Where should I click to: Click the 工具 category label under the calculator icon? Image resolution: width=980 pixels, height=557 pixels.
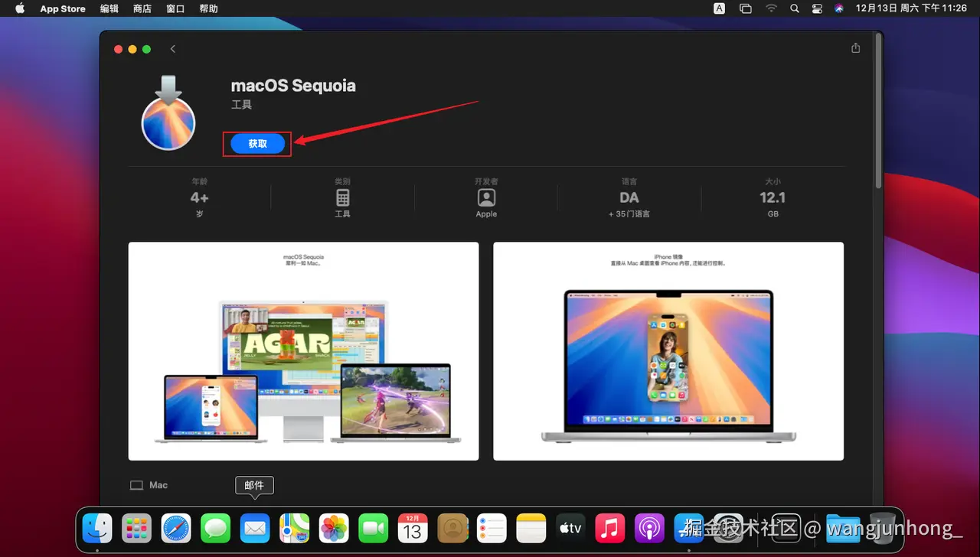pos(343,214)
